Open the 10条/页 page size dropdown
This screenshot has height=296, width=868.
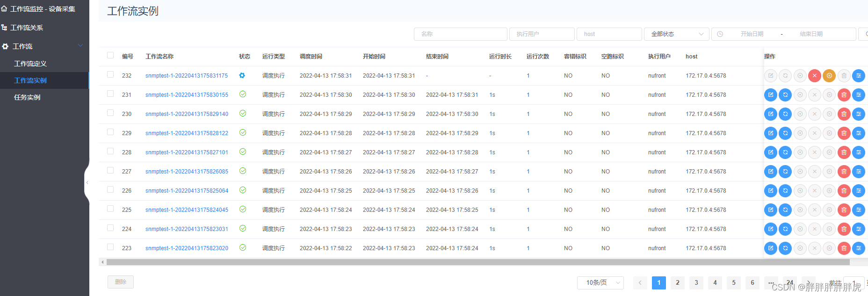click(600, 282)
